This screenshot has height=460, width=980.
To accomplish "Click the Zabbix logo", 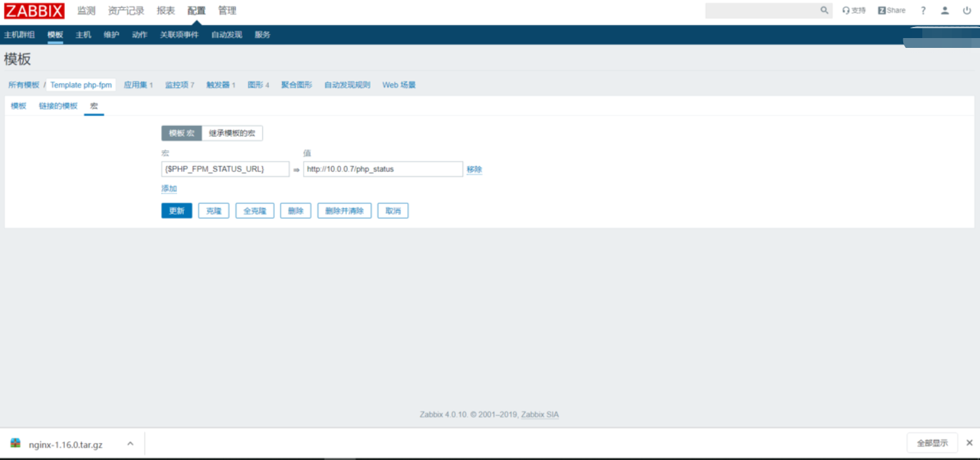I will 35,11.
